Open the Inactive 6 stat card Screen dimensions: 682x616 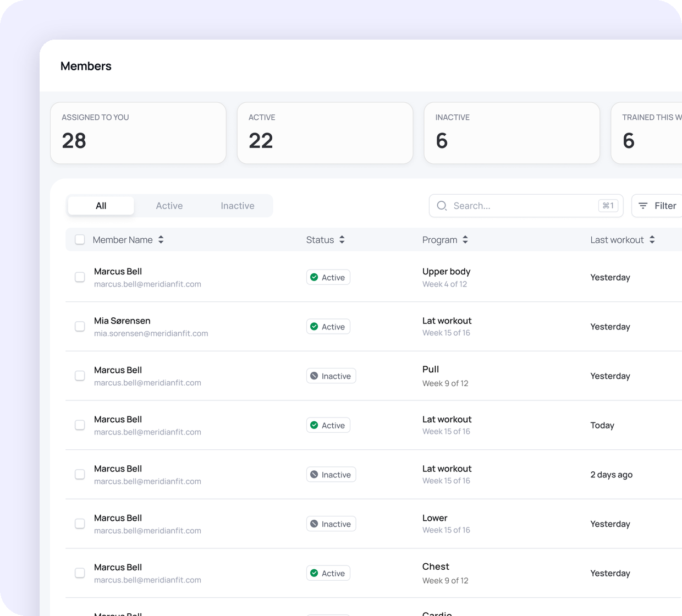tap(512, 133)
